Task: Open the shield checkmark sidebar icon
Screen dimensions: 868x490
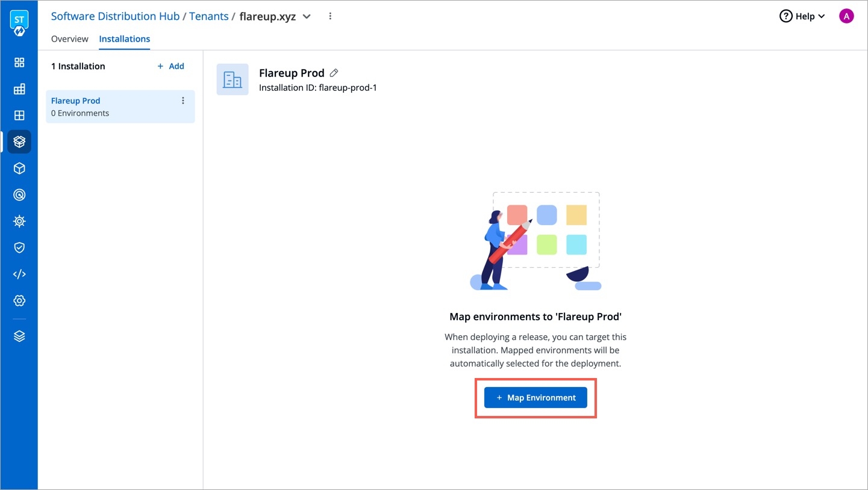Action: click(19, 247)
